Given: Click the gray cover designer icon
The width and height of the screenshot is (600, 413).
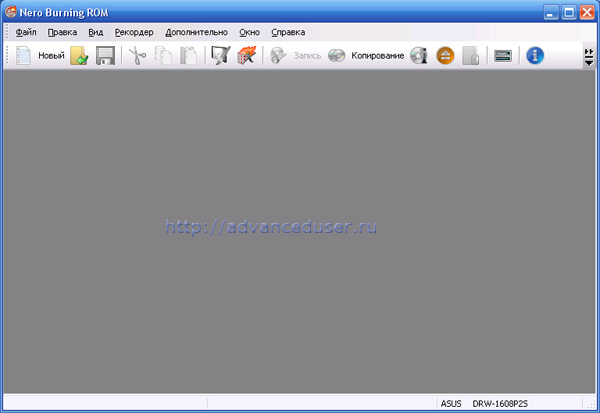Looking at the screenshot, I should point(471,56).
